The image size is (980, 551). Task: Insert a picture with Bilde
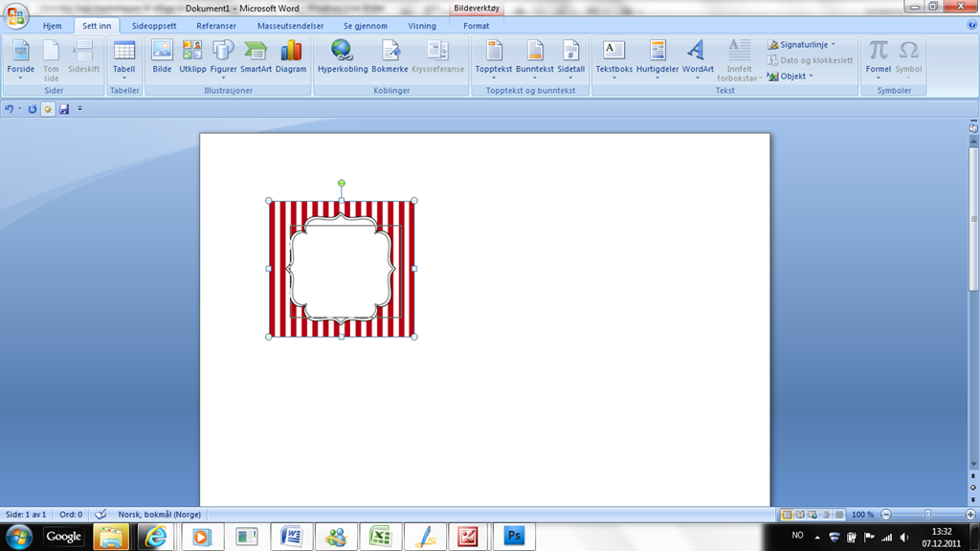coord(162,57)
